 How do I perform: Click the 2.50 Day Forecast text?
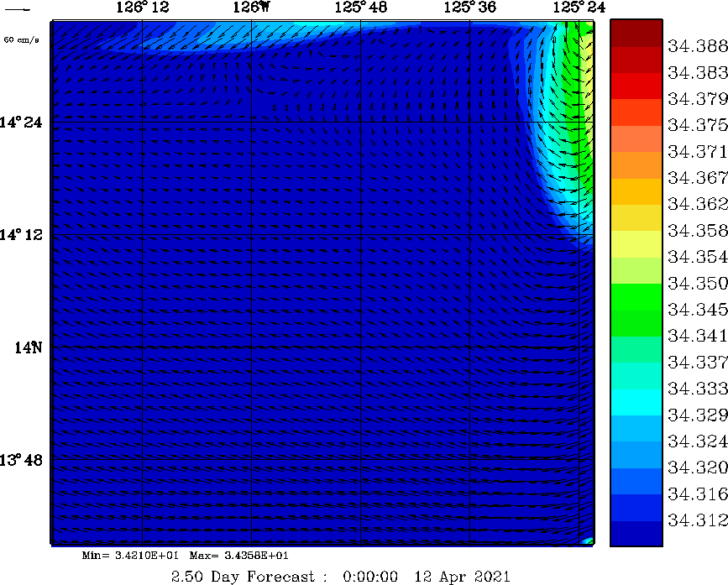[244, 577]
